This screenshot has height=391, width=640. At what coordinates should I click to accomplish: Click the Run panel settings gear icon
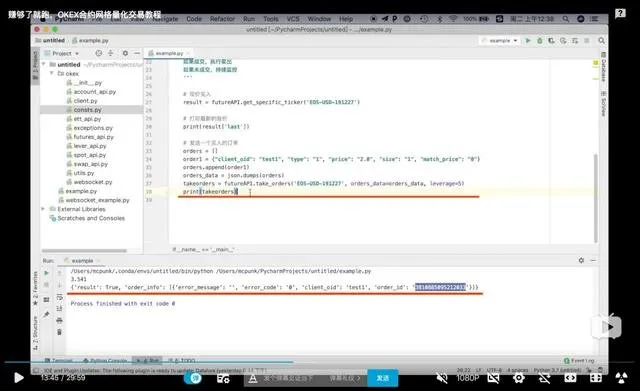[x=581, y=260]
